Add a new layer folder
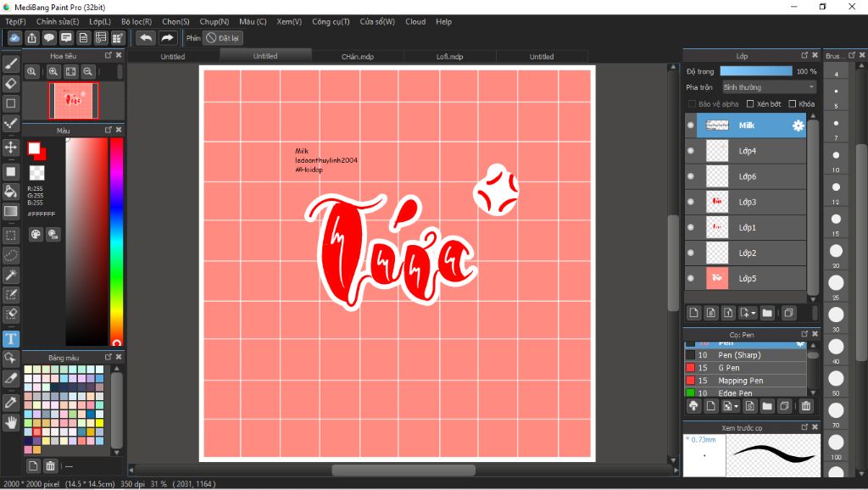868x490 pixels. point(766,313)
